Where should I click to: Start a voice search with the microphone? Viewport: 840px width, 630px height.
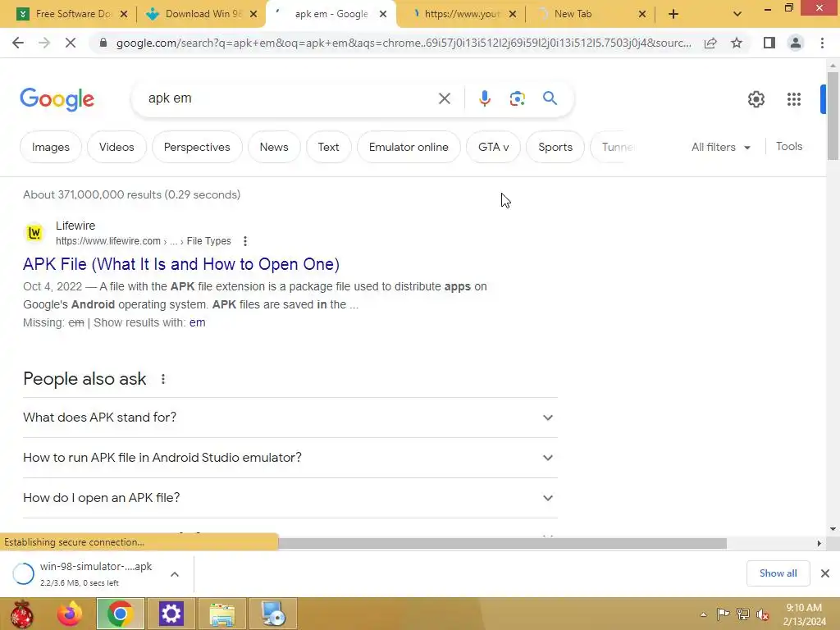tap(484, 98)
